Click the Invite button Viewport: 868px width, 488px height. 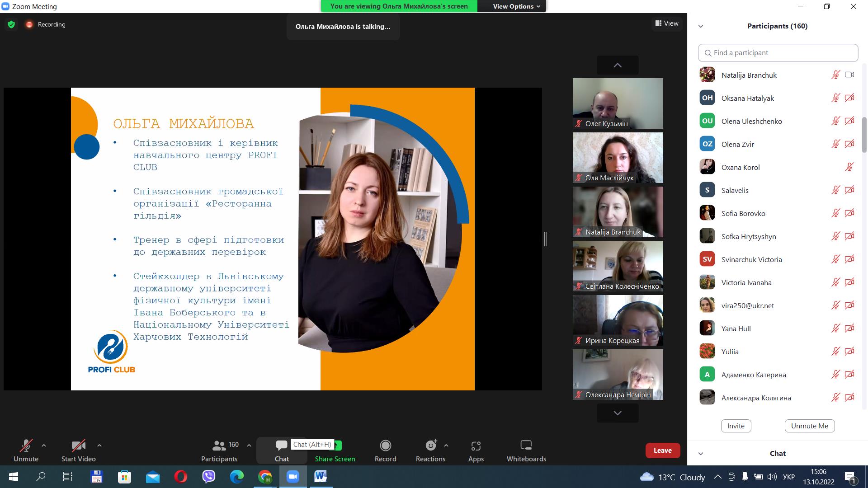pos(736,426)
